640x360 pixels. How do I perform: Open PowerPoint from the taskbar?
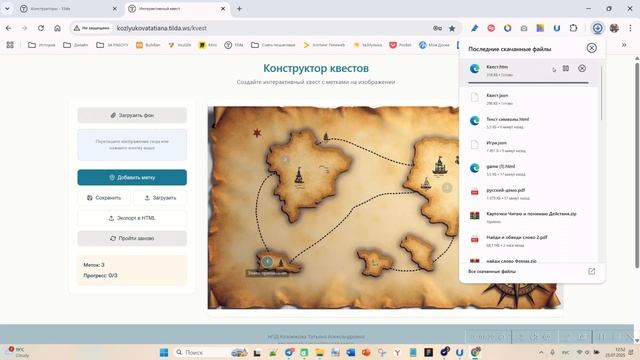pyautogui.click(x=366, y=352)
